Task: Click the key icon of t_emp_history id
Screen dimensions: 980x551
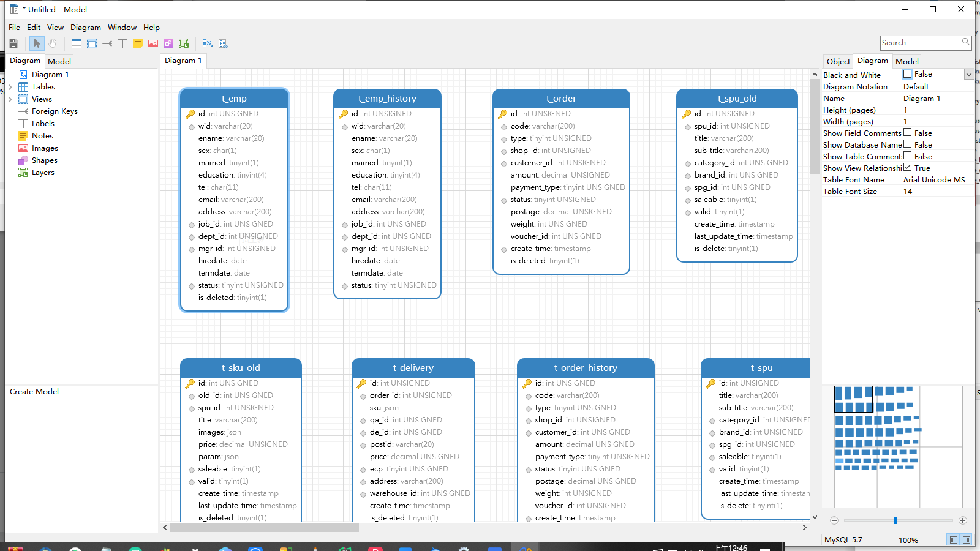Action: 343,114
